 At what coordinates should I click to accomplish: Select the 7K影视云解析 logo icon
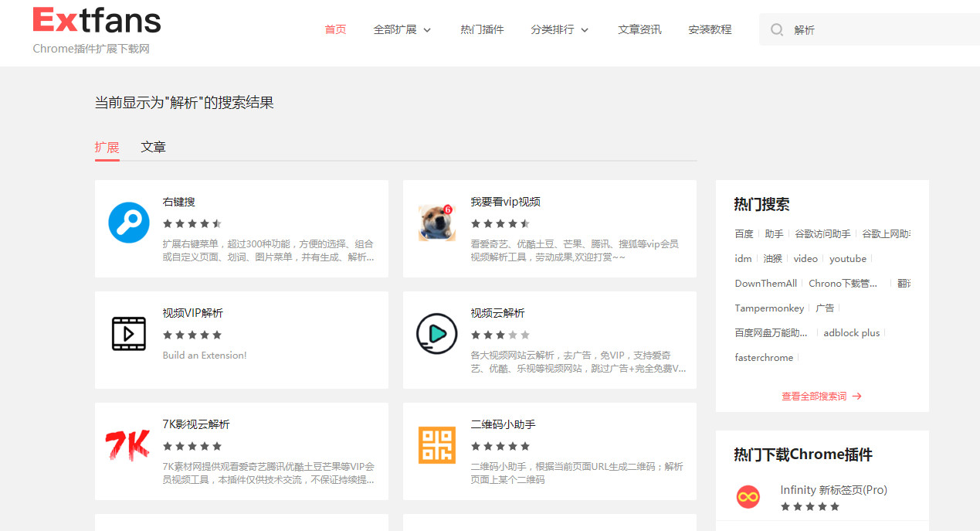(x=128, y=445)
